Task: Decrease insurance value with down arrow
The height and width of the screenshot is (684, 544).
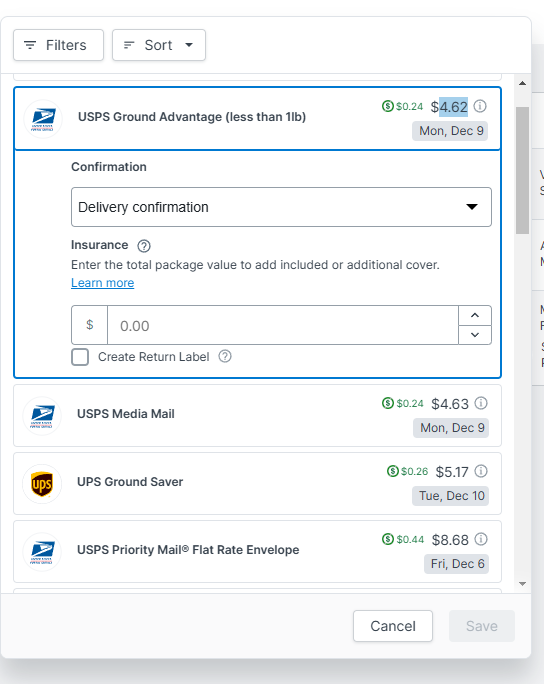Action: (x=475, y=335)
